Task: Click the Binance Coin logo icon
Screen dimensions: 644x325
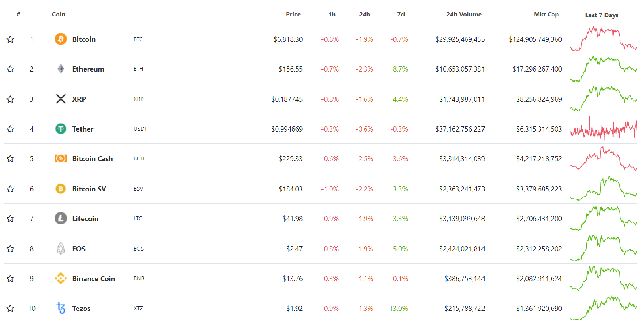Action: (x=61, y=278)
